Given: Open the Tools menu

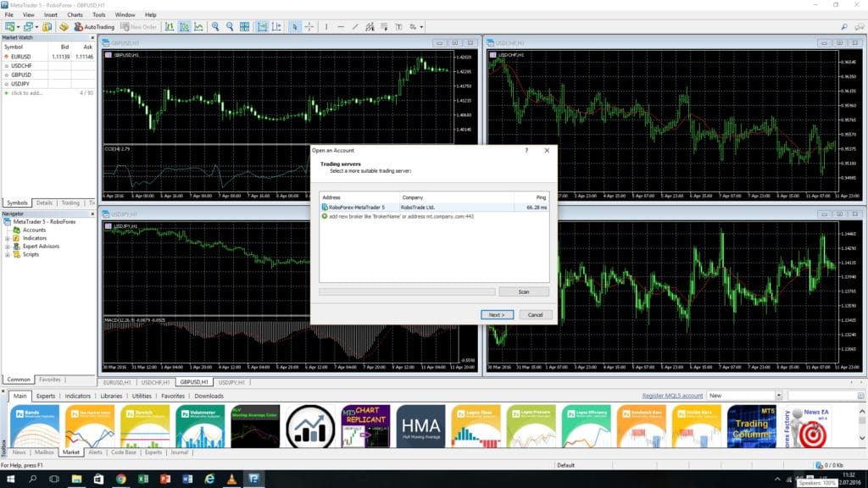Looking at the screenshot, I should (99, 15).
